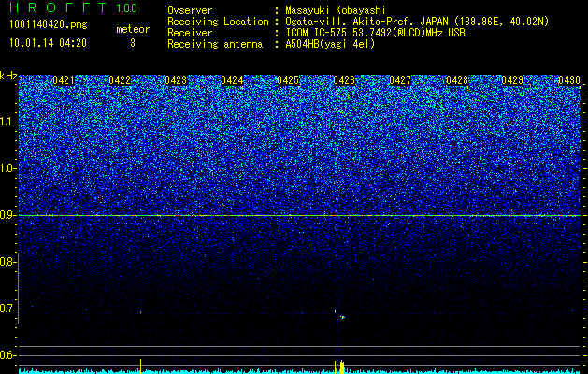Click the 1.0 kHz axis label

[x=8, y=168]
